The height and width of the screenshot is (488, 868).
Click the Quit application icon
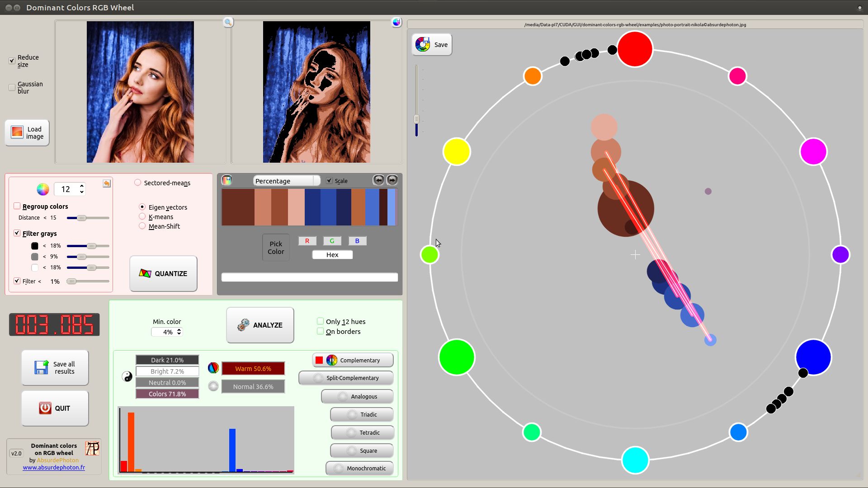pyautogui.click(x=45, y=408)
